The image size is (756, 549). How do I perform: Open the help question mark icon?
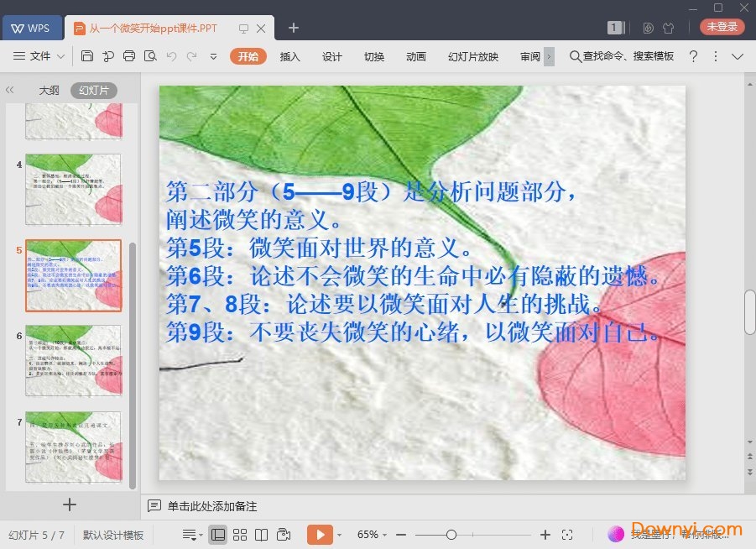(x=693, y=56)
